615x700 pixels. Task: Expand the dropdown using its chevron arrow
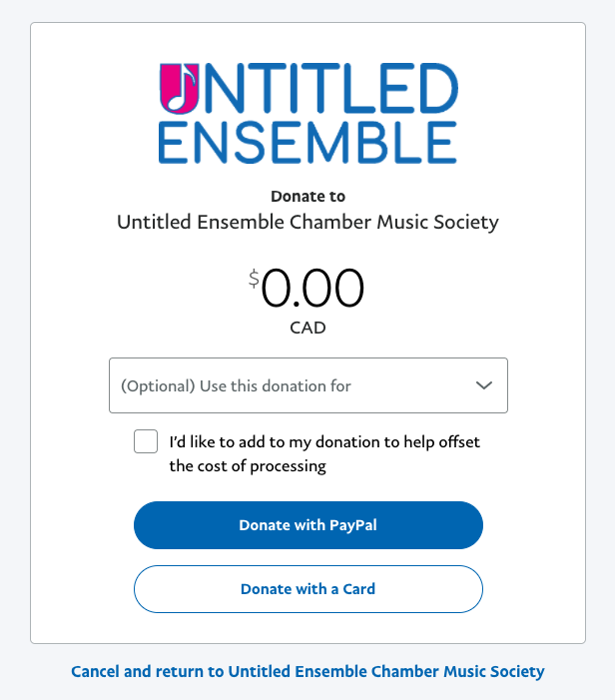(x=485, y=385)
